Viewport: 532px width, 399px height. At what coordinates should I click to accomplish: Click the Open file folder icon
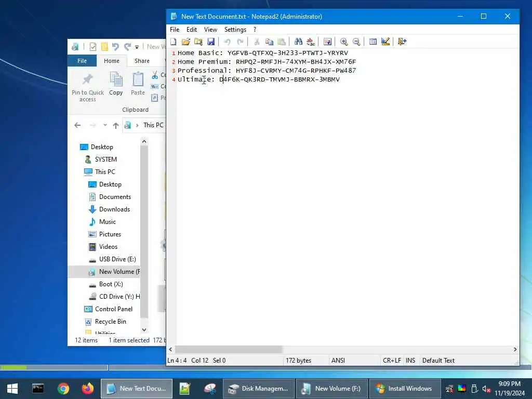(x=185, y=42)
